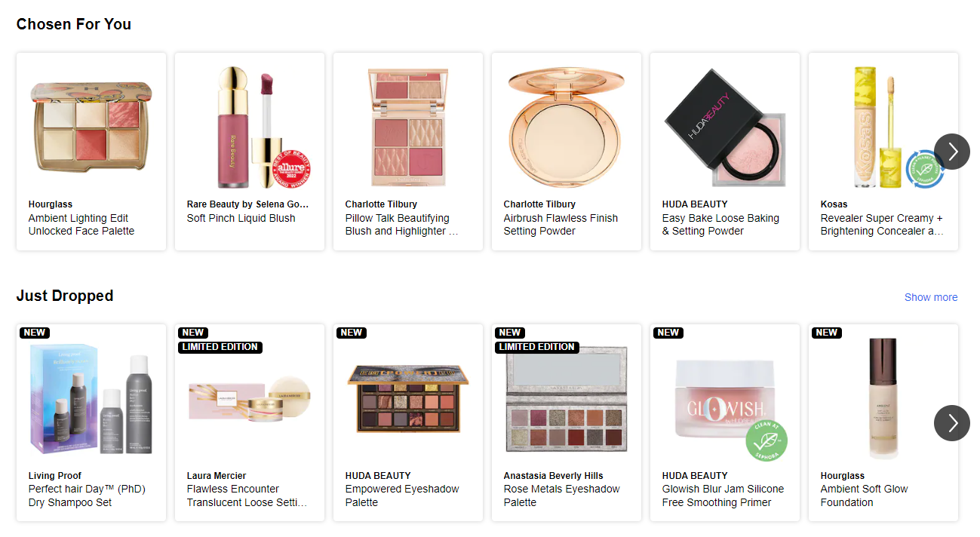This screenshot has height=537, width=980.
Task: Click the LIMITED EDITION tag on Laura Mercier
Action: [220, 347]
